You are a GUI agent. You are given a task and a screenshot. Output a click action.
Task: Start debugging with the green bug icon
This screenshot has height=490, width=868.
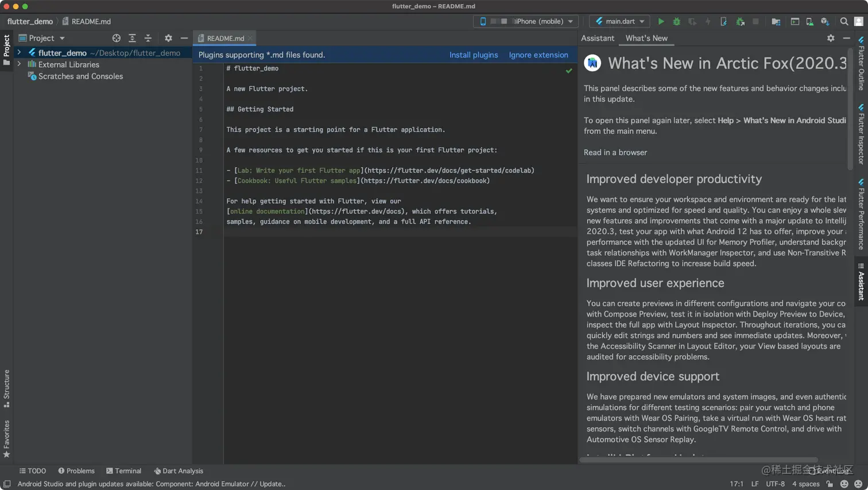tap(676, 21)
